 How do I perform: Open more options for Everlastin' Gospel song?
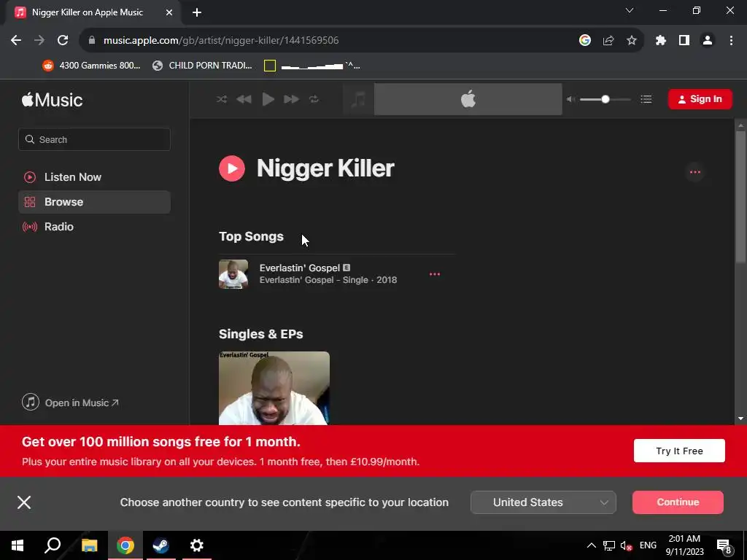coord(435,274)
